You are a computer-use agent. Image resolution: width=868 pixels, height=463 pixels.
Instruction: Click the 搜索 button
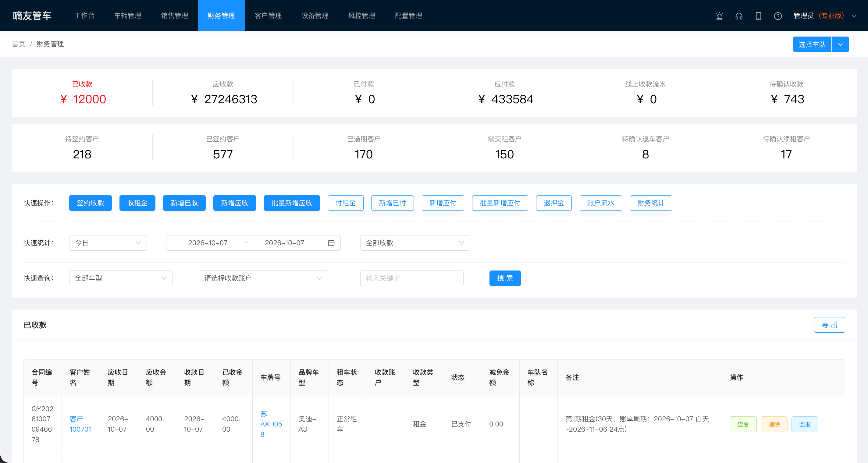point(505,278)
